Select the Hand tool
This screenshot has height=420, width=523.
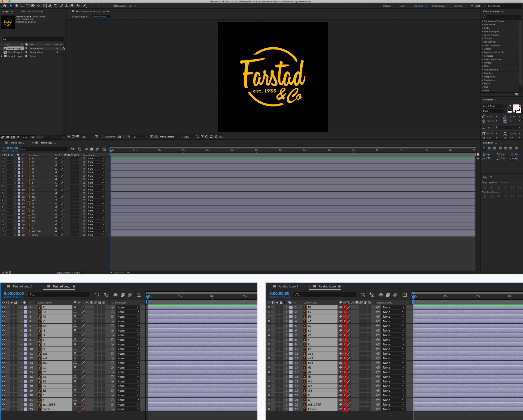pos(16,6)
